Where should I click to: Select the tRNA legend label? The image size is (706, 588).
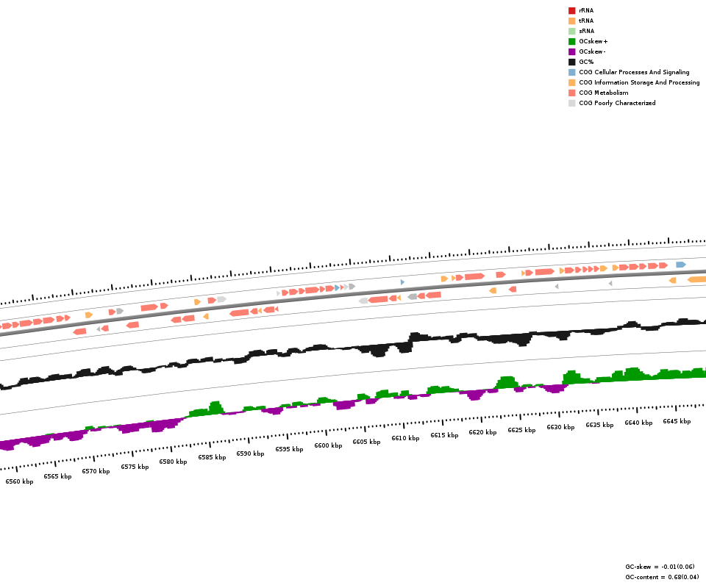click(x=586, y=21)
